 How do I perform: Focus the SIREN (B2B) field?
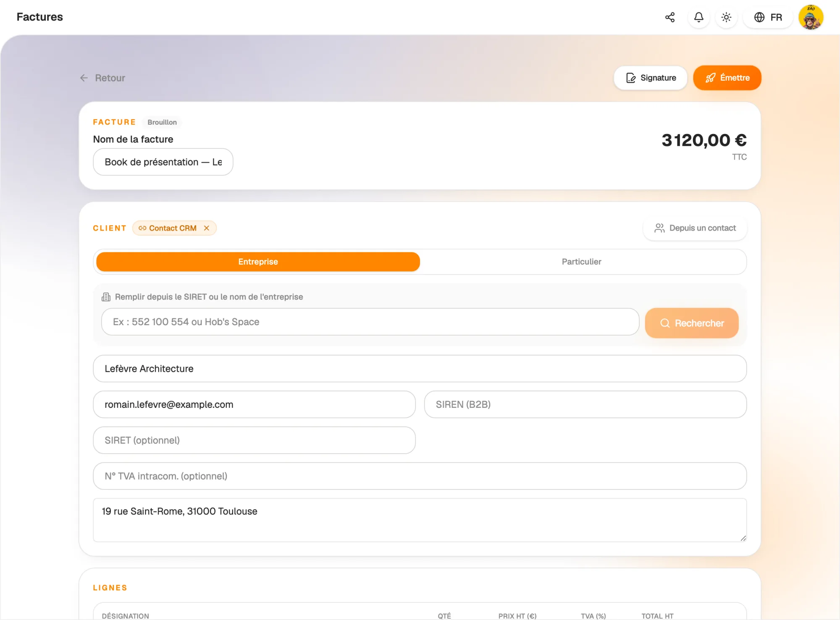pyautogui.click(x=585, y=404)
